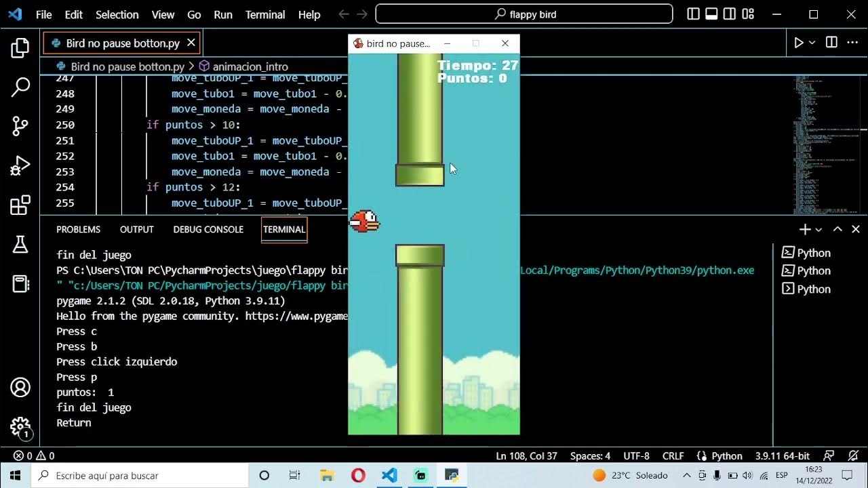This screenshot has height=488, width=868.
Task: Open the new terminal launch profile dropdown
Action: pyautogui.click(x=819, y=230)
